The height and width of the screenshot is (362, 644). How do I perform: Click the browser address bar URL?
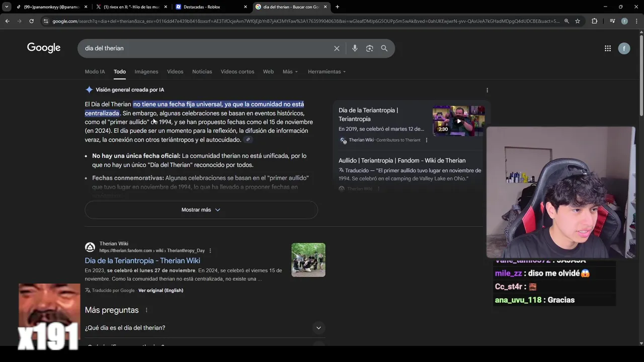(x=305, y=21)
